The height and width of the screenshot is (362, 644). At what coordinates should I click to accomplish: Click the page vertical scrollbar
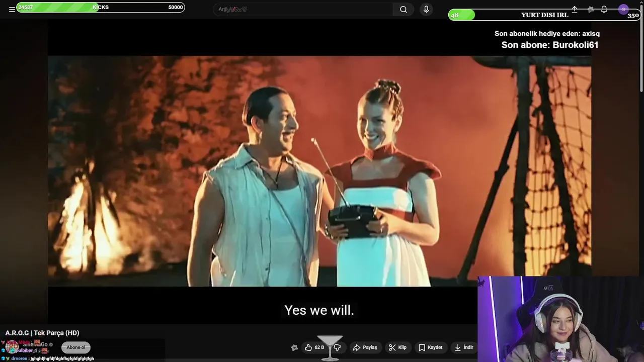click(641, 48)
